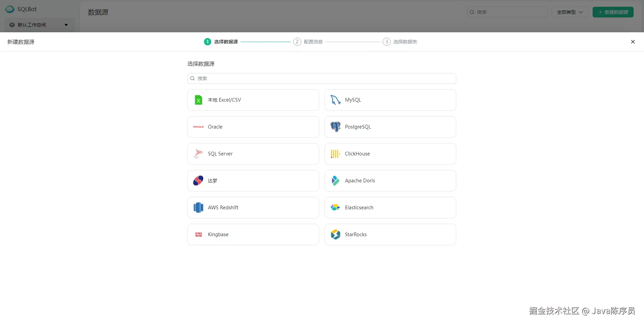The width and height of the screenshot is (644, 324).
Task: Select the 达梦 label text
Action: coord(213,181)
